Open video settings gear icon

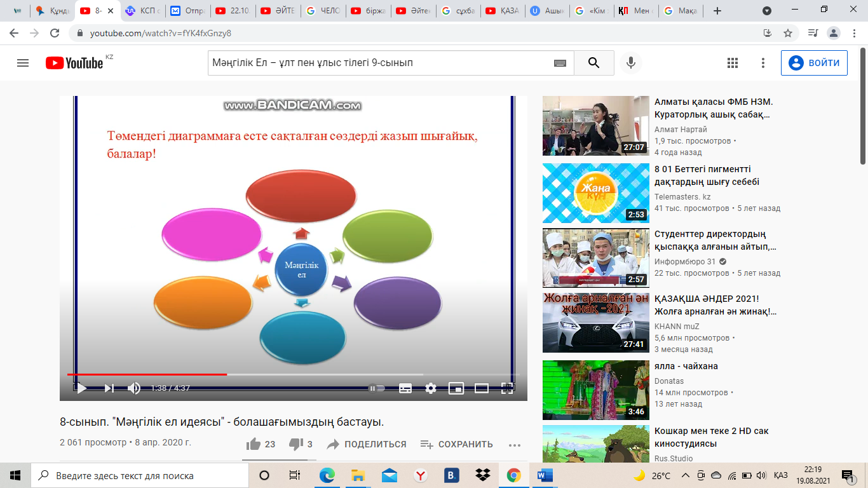(431, 388)
